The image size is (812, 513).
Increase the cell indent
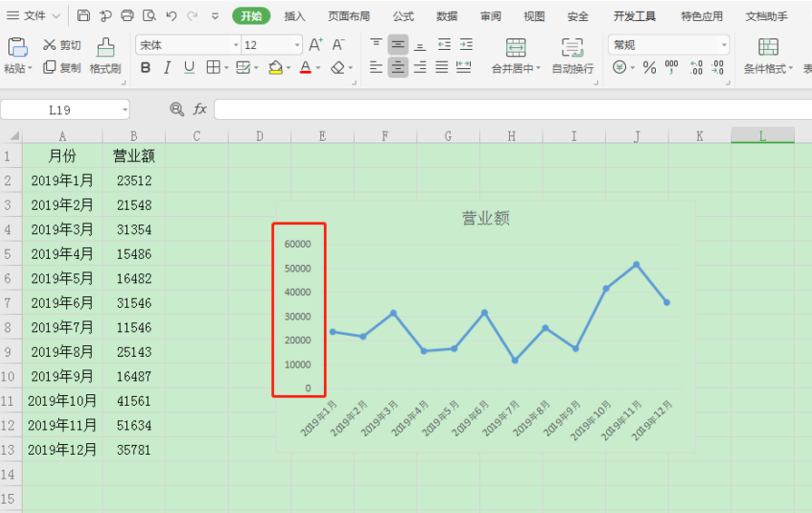[466, 44]
